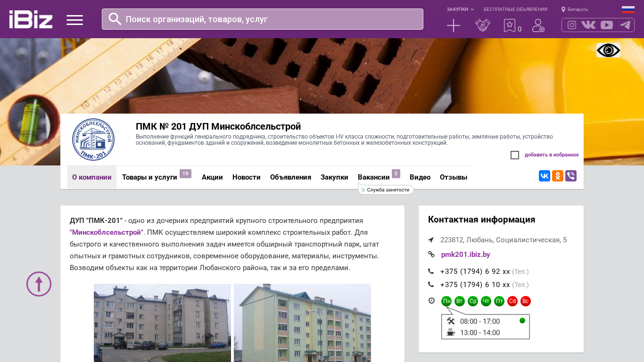This screenshot has height=362, width=644.
Task: Open the Акции tab
Action: click(212, 177)
